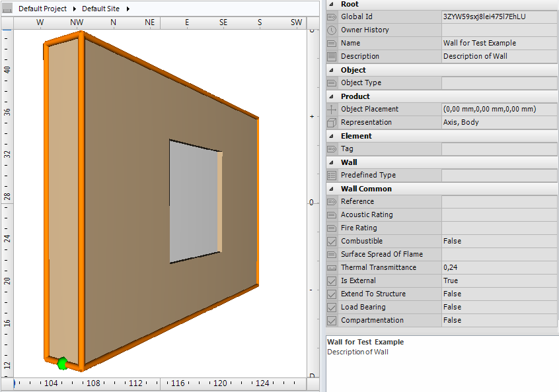Open the arrow dropdown after Default Project
Viewport: 559px width, 392px height.
pyautogui.click(x=75, y=9)
